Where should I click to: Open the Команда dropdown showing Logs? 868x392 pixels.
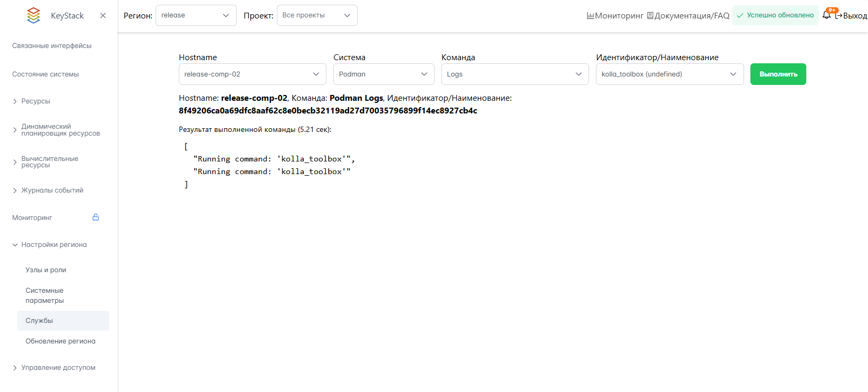pos(515,74)
